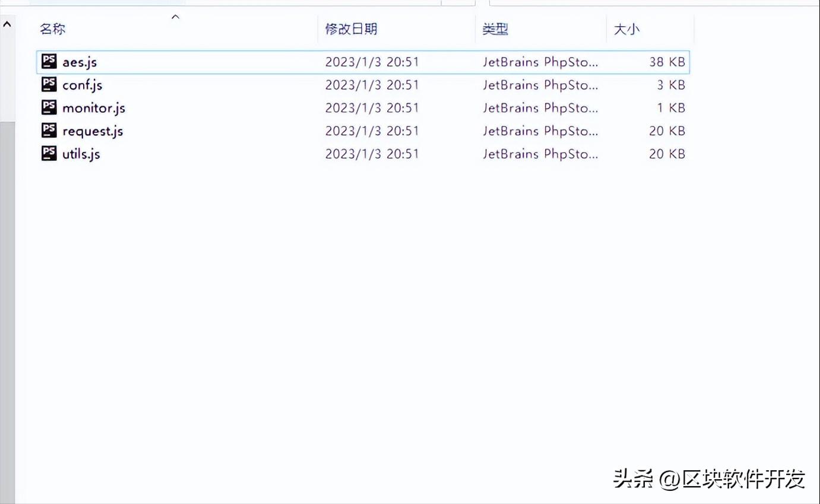Select the file name request.js
The height and width of the screenshot is (504, 820).
[93, 131]
